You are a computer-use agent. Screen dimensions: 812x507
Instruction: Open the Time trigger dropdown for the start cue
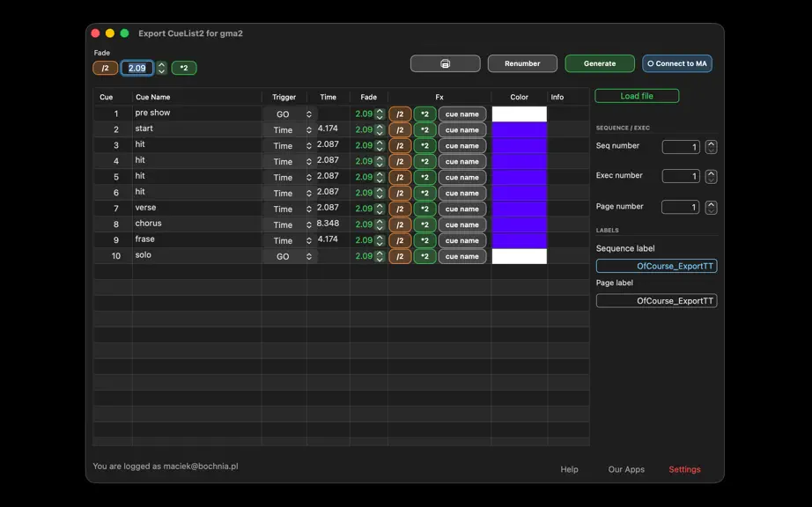(x=290, y=130)
